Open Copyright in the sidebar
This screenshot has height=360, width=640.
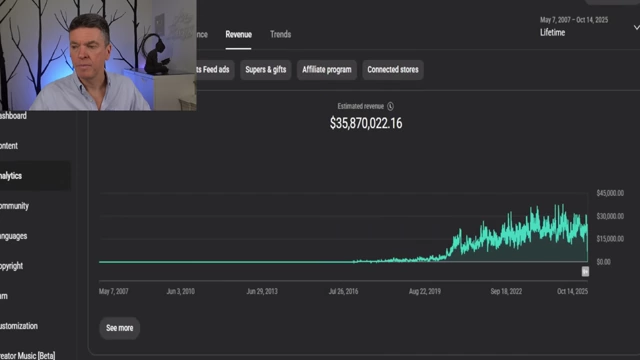click(11, 266)
